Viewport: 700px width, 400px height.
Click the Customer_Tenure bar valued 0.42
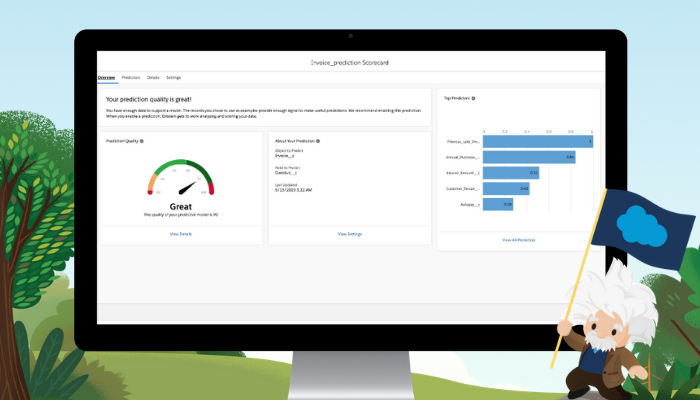point(506,188)
